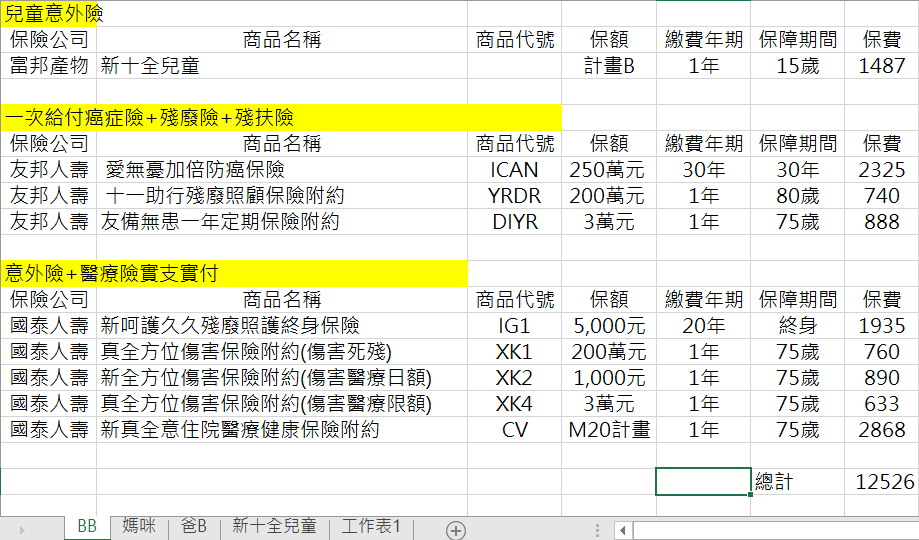Click the sheet tab scroll arrow
The height and width of the screenshot is (540, 919).
(x=22, y=530)
